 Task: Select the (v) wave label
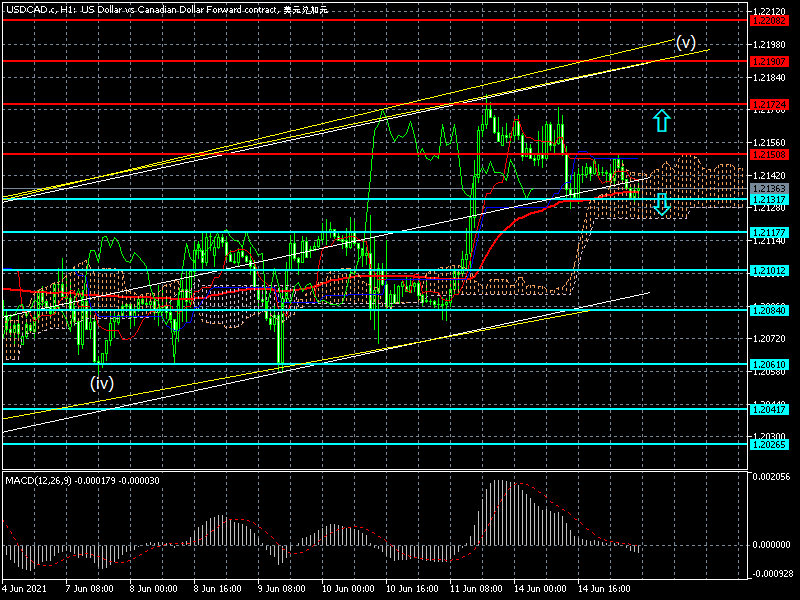coord(685,42)
